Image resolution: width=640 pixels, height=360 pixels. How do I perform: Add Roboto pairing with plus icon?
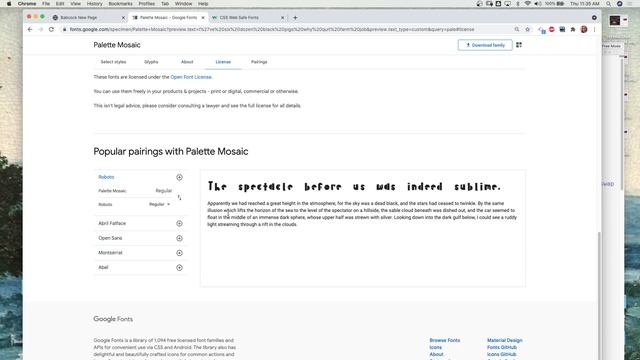coord(179,177)
